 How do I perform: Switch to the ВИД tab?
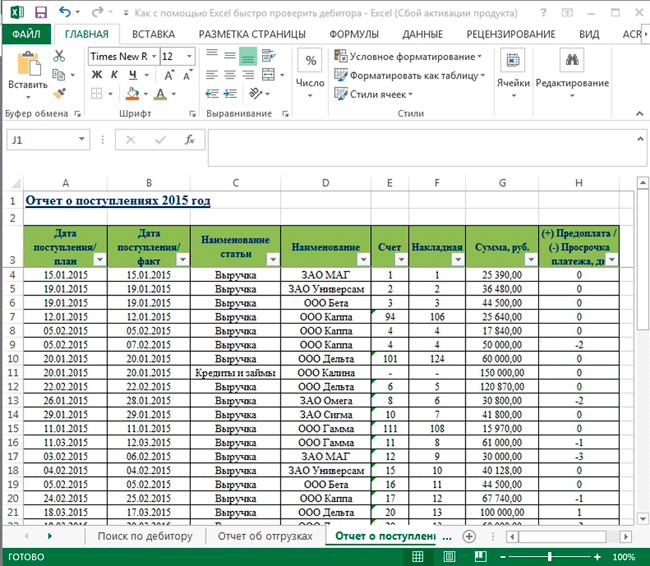(589, 34)
